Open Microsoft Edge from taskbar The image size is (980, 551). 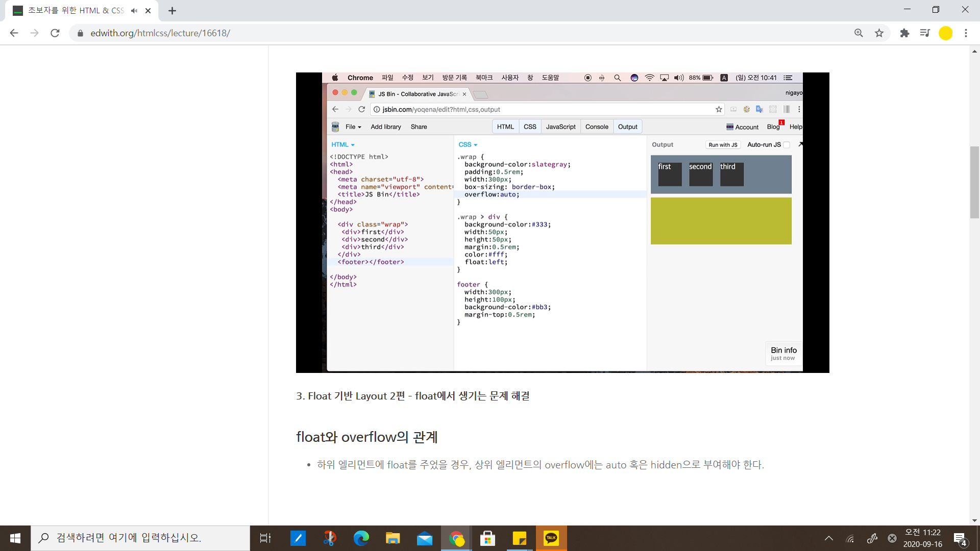(361, 538)
